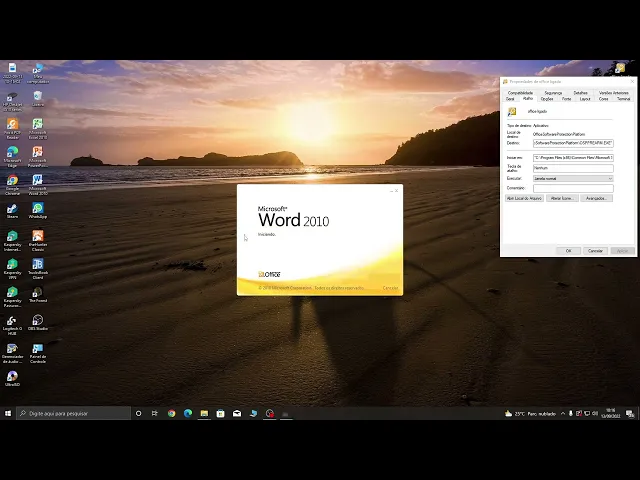Open Task View in the taskbar

155,413
